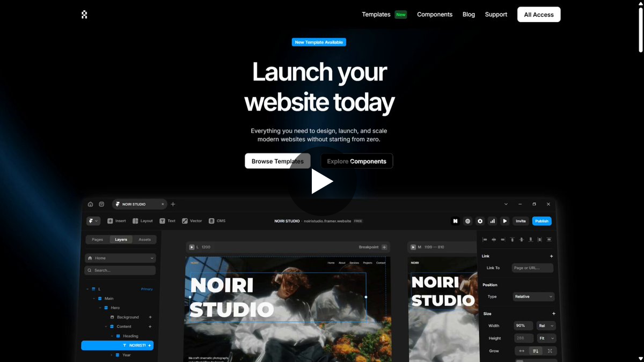Add a new tab with the plus icon
This screenshot has width=644, height=362.
tap(173, 204)
